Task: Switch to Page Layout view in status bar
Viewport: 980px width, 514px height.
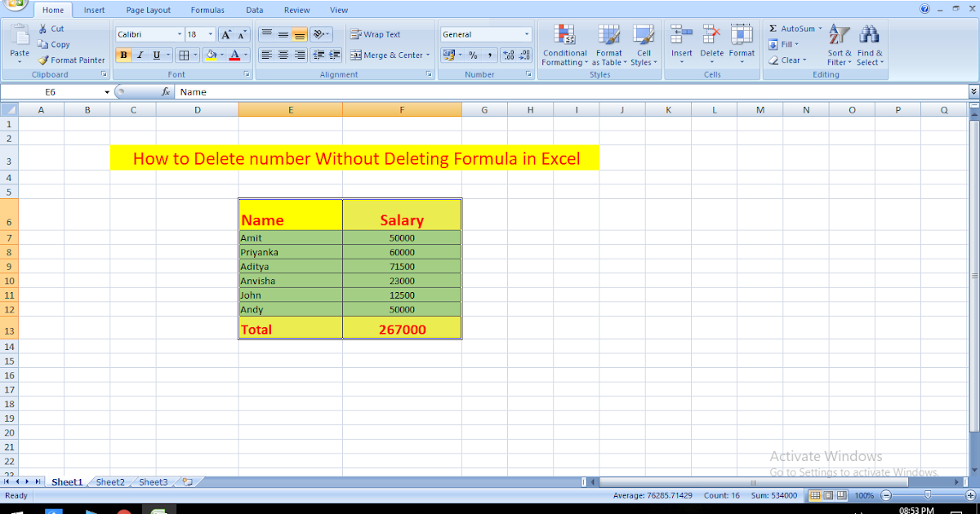Action: 827,495
